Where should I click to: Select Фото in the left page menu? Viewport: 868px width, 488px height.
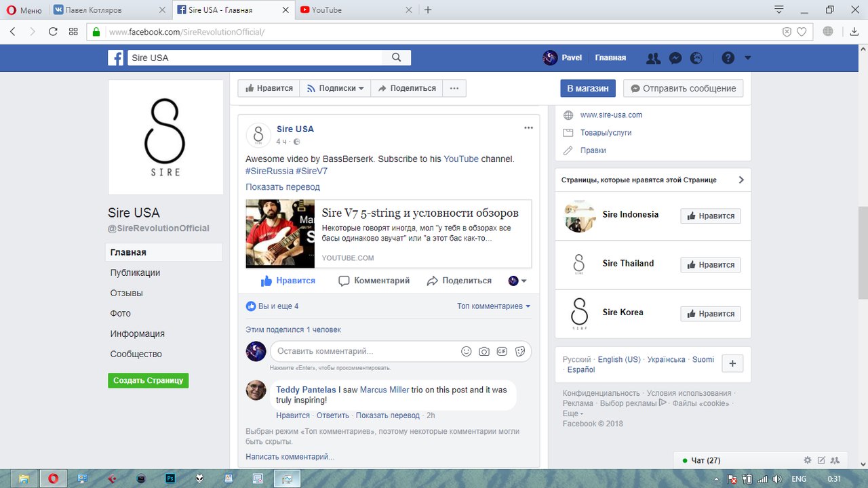click(121, 313)
